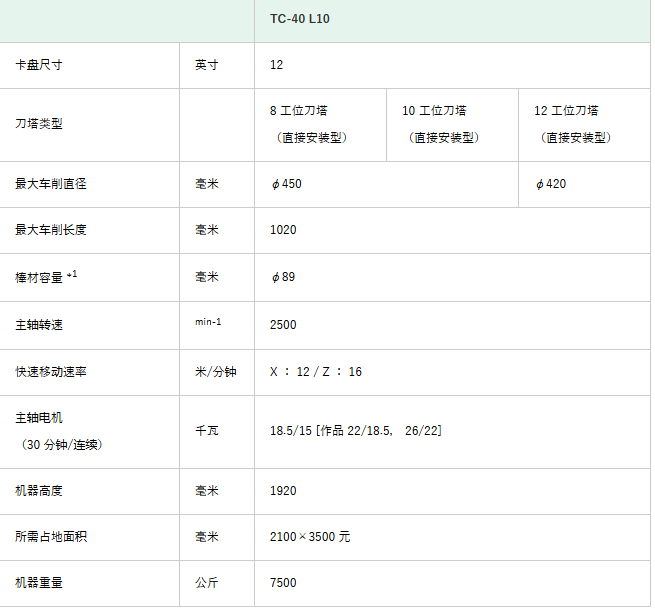Select the 1920 machine height value
The image size is (655, 609).
[x=283, y=491]
